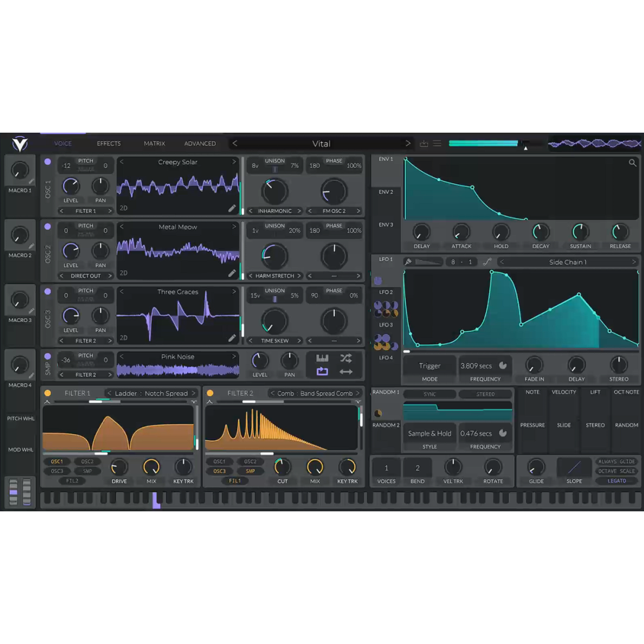Screen dimensions: 644x644
Task: Click the LFO smooth curve icon
Action: click(x=487, y=262)
